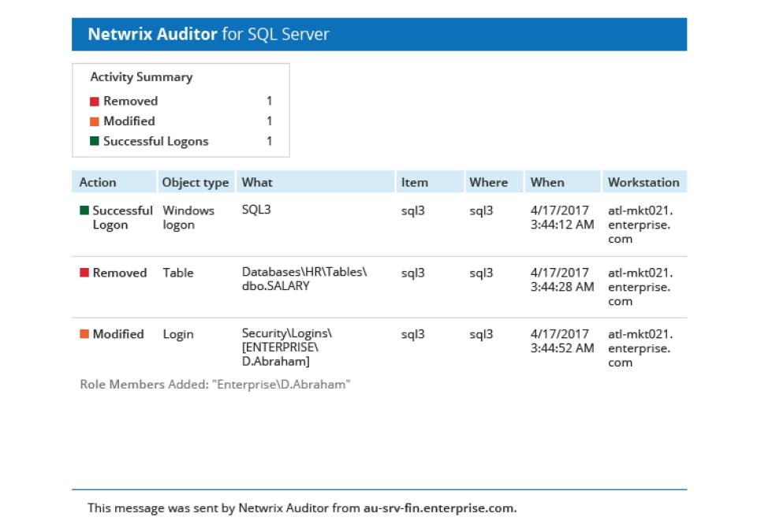The height and width of the screenshot is (532, 757).
Task: Select the Workstation column header
Action: pos(644,182)
